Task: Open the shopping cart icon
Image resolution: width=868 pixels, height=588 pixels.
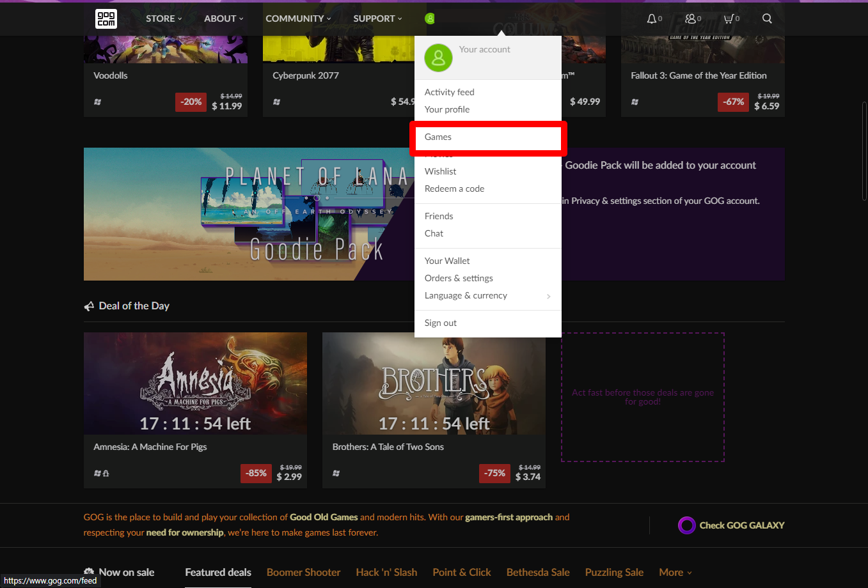Action: pos(728,19)
